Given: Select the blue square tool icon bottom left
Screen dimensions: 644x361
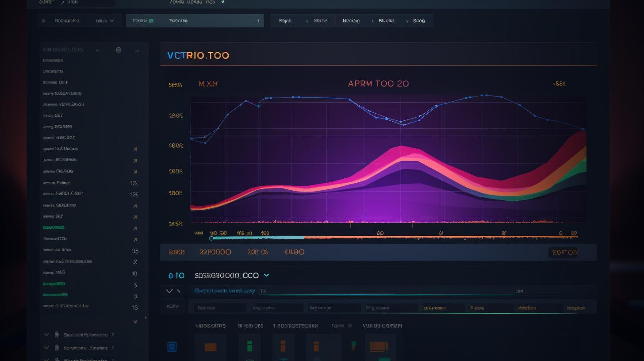Looking at the screenshot, I should 172,346.
